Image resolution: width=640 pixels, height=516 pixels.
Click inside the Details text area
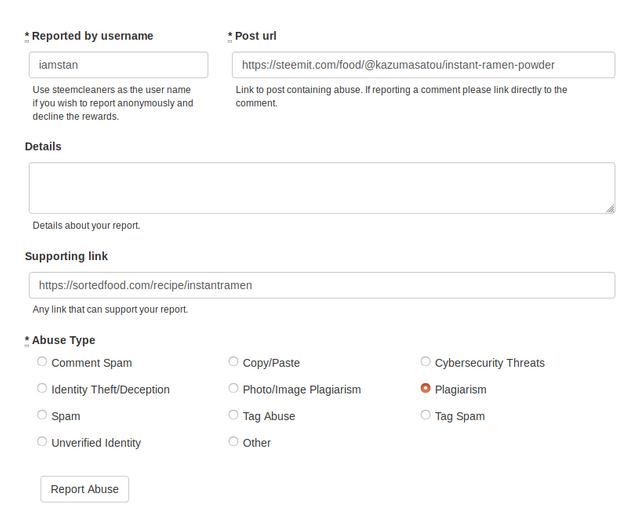[x=322, y=188]
